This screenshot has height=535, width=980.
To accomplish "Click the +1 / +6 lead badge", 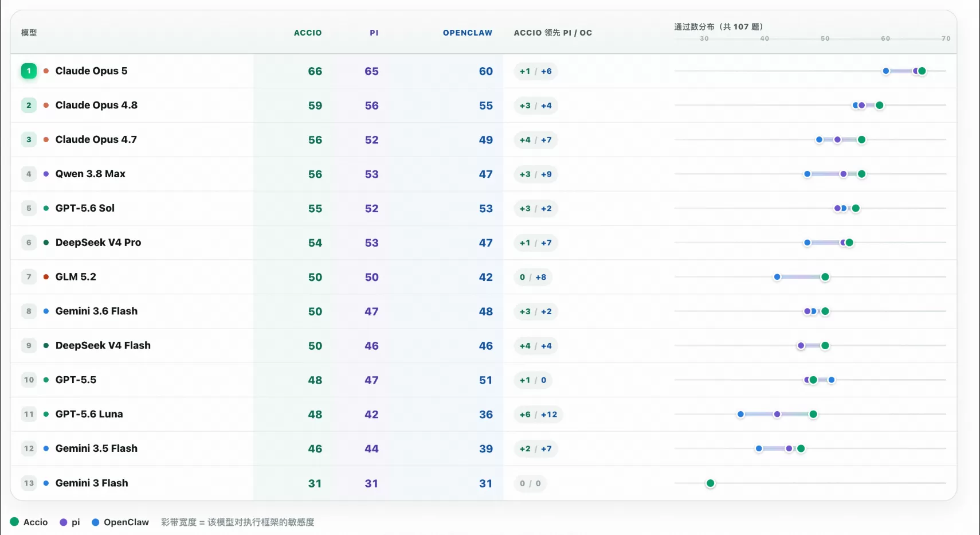I will pos(536,71).
